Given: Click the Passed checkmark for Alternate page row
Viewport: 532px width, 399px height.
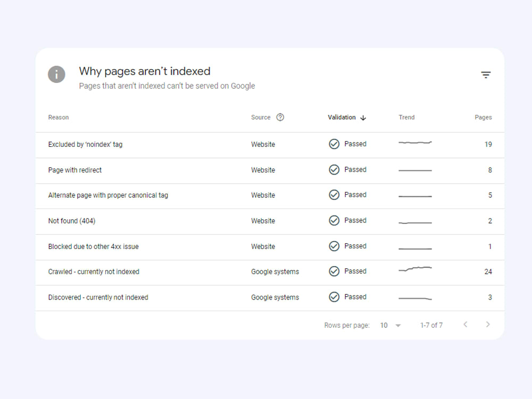Looking at the screenshot, I should [x=334, y=195].
